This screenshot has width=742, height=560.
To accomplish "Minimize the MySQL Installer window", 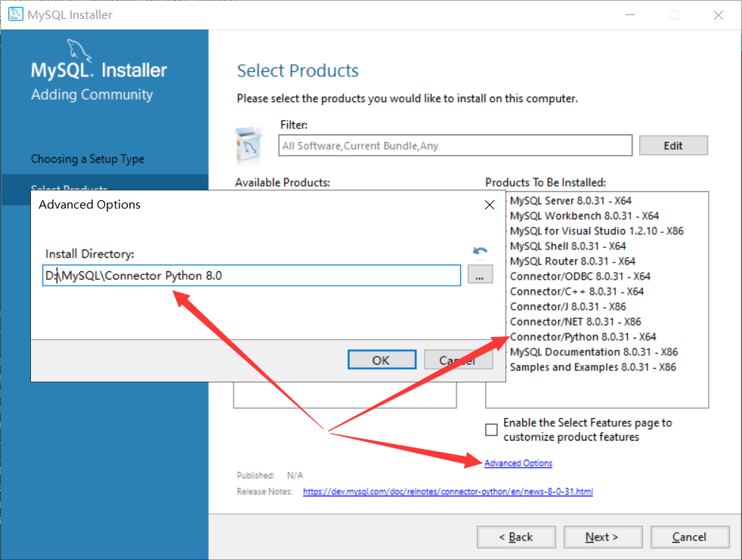I will [x=630, y=14].
